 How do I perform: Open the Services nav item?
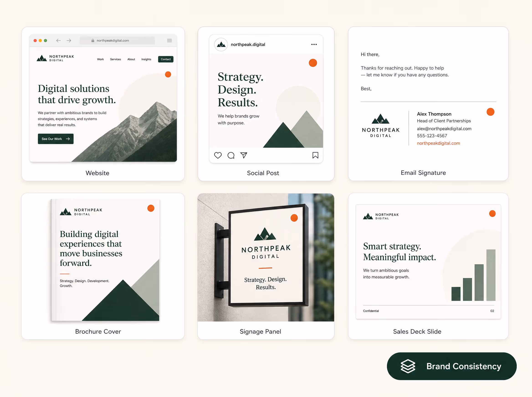point(115,59)
